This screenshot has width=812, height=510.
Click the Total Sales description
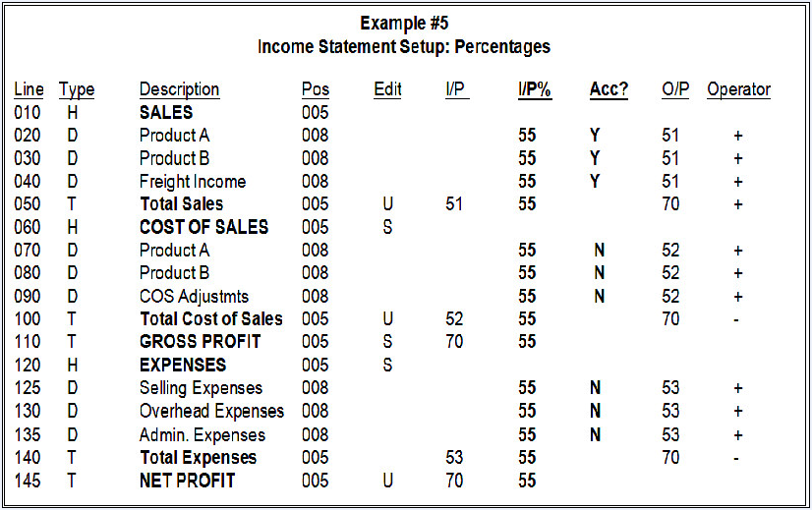click(181, 204)
